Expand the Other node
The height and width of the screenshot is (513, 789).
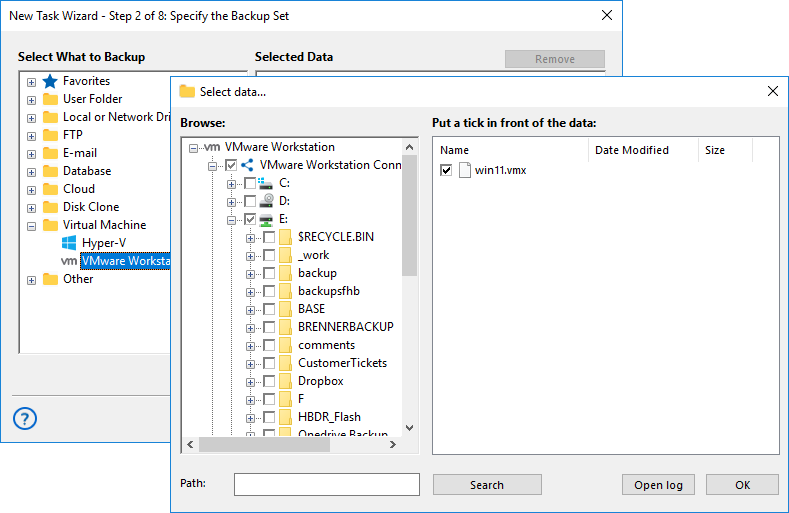pos(32,280)
